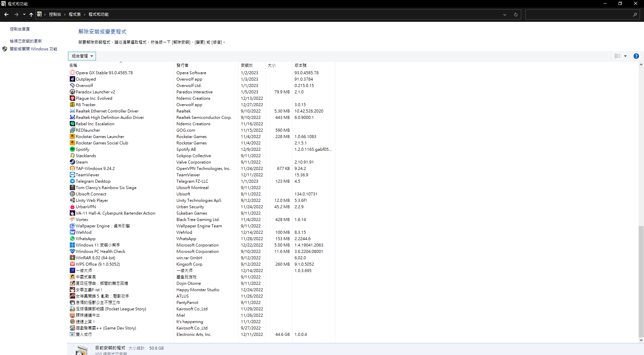Select the Stacklands program row
Screen dimensions: 644x355
(202, 156)
